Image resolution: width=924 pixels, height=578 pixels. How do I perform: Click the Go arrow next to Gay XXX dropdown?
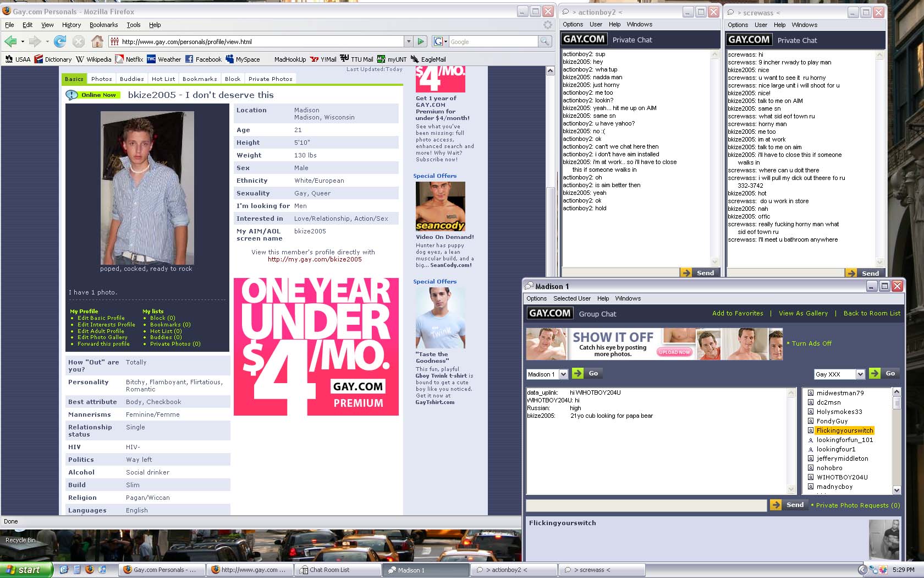[x=875, y=373]
